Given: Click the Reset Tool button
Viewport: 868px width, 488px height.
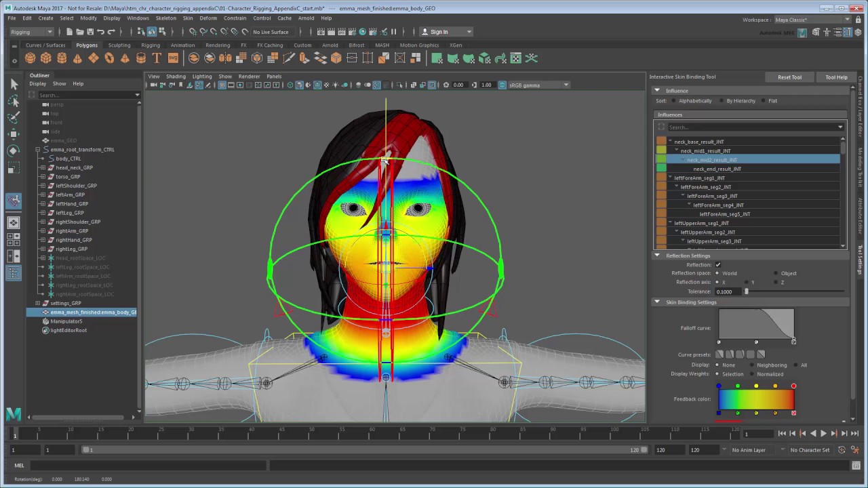Looking at the screenshot, I should click(x=789, y=77).
